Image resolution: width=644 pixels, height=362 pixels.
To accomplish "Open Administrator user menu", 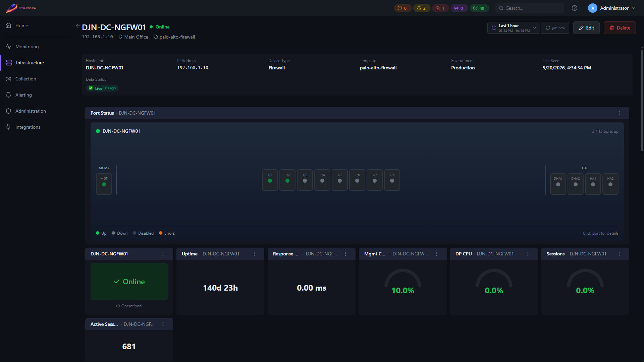I will (x=612, y=8).
